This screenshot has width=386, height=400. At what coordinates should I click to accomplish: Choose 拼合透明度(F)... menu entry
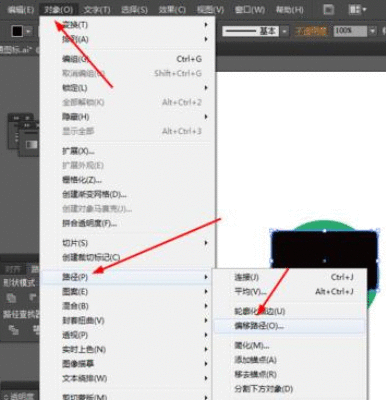coord(127,223)
